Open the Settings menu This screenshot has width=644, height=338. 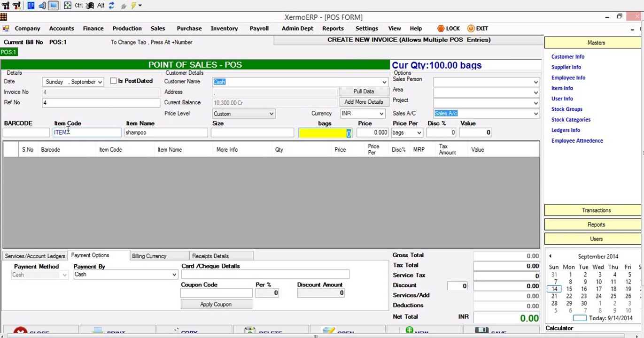pos(366,29)
